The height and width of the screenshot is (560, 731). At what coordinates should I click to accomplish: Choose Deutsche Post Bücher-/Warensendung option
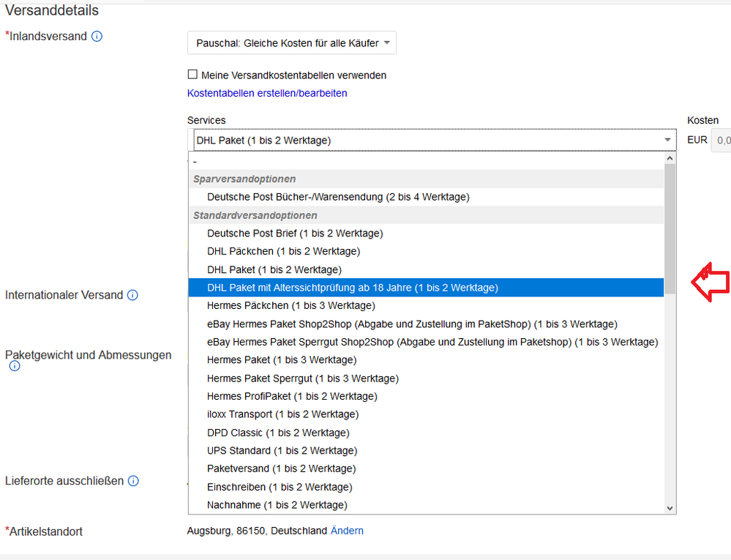tap(338, 197)
